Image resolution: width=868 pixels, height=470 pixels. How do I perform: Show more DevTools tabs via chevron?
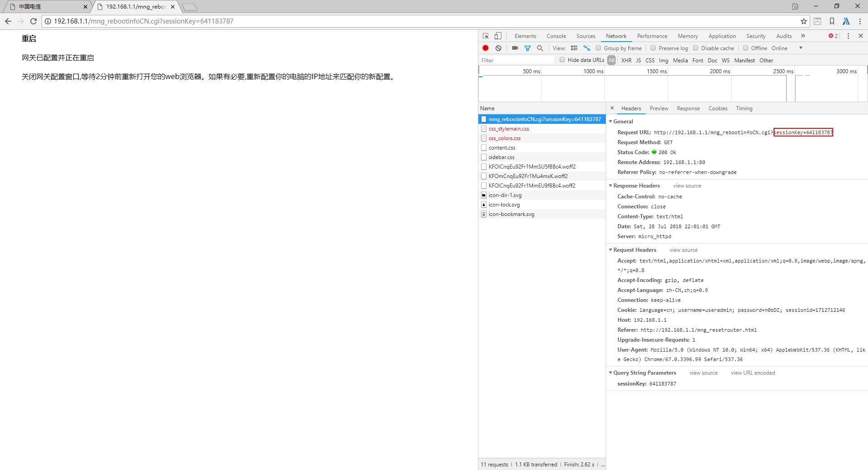pyautogui.click(x=803, y=36)
